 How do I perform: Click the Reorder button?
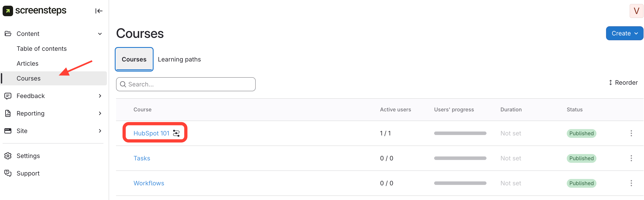[623, 82]
